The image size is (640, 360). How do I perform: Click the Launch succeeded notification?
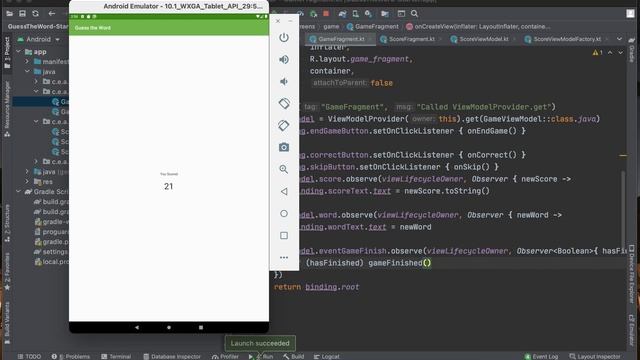pyautogui.click(x=260, y=343)
